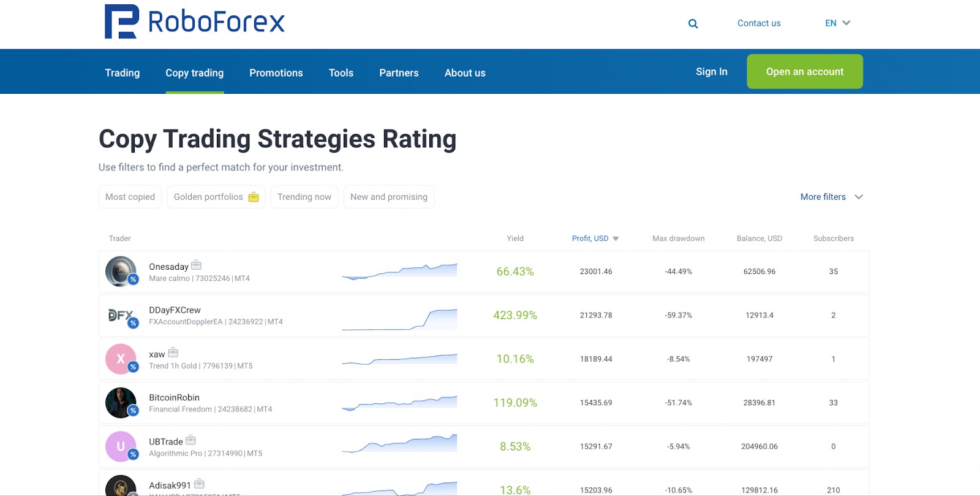Viewport: 980px width, 496px height.
Task: Click the RoboForex logo
Action: [x=195, y=21]
